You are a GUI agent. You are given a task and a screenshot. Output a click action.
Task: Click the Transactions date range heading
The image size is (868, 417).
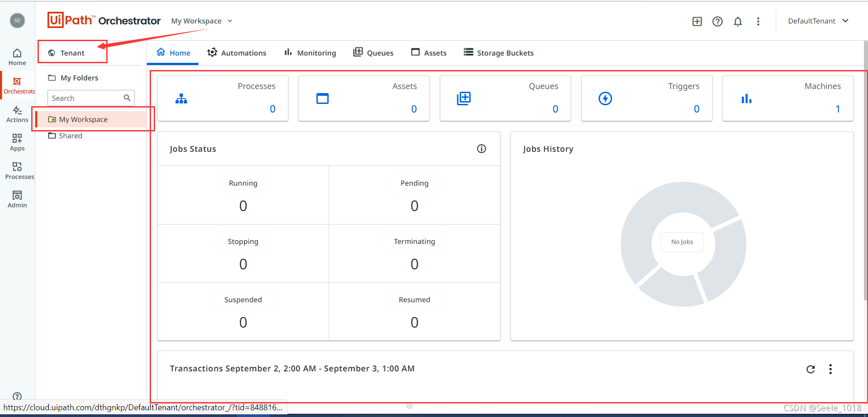coord(292,368)
